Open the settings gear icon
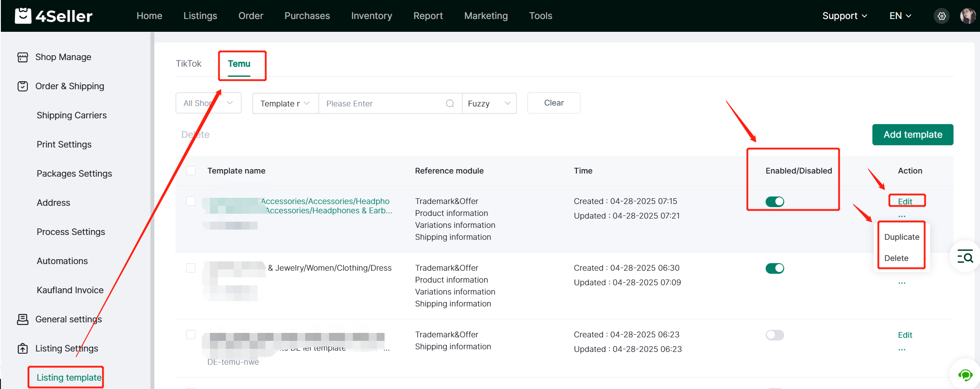Viewport: 980px width, 389px height. pyautogui.click(x=942, y=16)
